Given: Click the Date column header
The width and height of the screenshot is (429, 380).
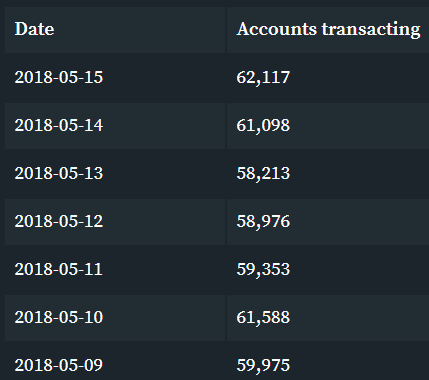Looking at the screenshot, I should (x=115, y=30).
